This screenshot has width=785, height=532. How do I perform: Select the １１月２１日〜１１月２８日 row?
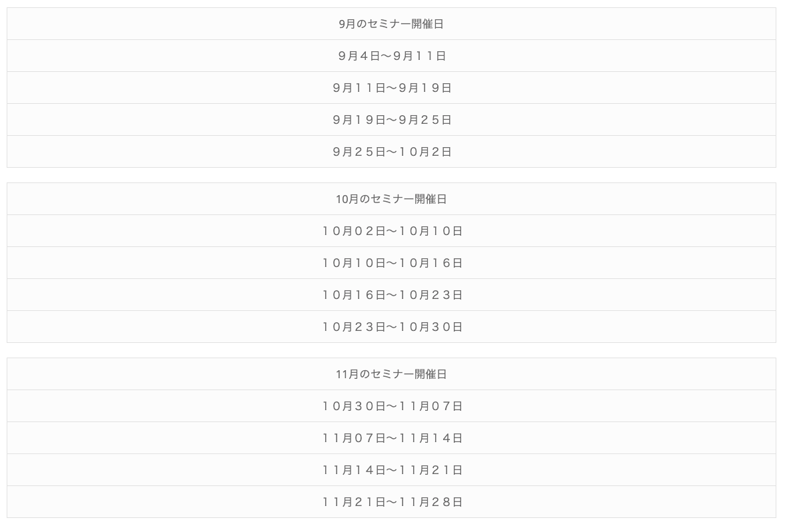pyautogui.click(x=391, y=502)
